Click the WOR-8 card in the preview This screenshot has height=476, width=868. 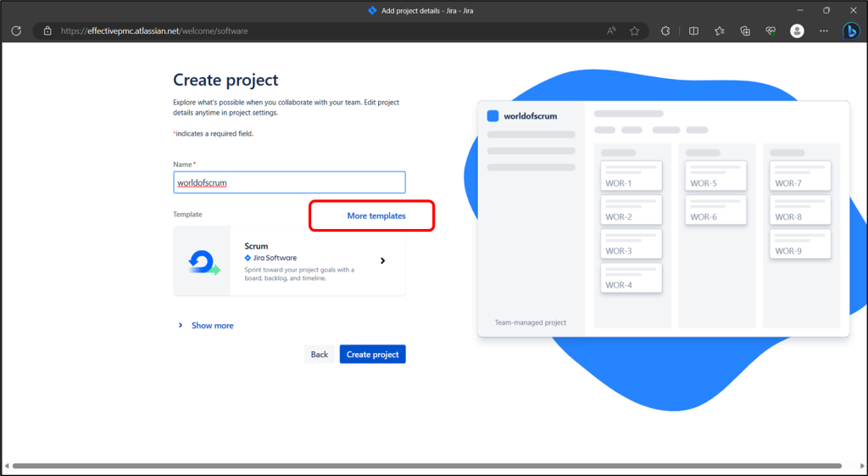800,210
